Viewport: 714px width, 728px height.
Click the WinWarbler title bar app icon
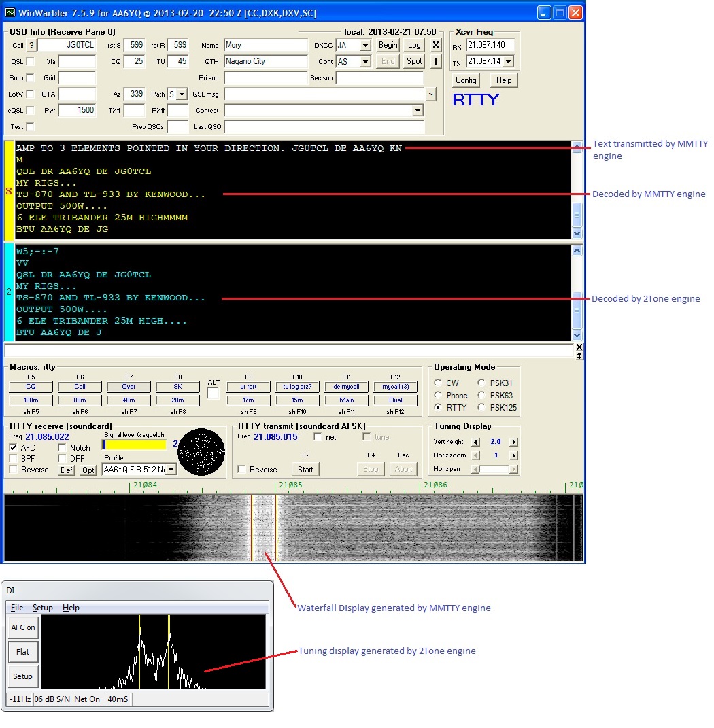[10, 12]
